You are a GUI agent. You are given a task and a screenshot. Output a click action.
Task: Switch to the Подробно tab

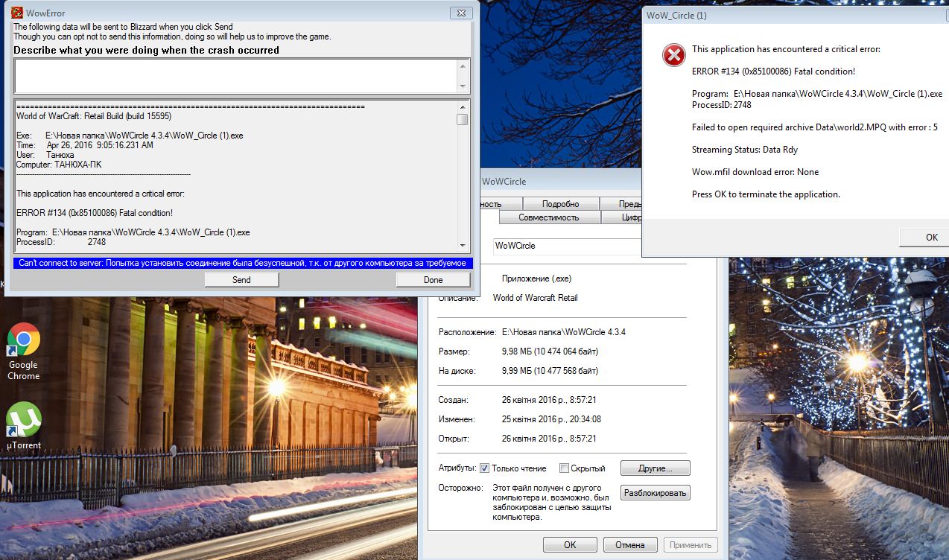tap(561, 204)
